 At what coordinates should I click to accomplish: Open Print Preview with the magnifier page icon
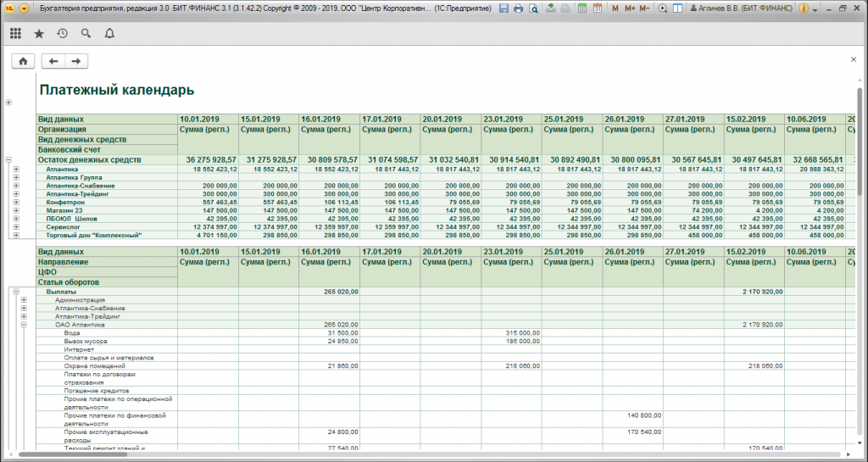(x=531, y=8)
